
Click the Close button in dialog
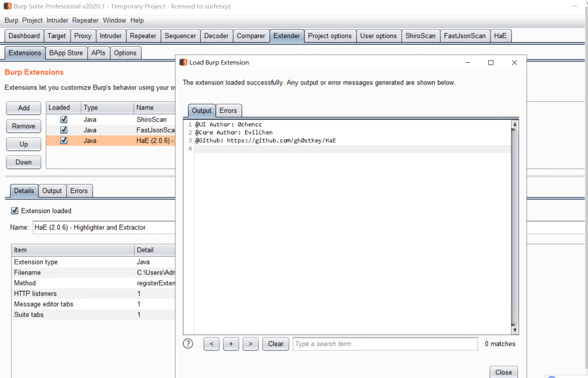click(503, 372)
